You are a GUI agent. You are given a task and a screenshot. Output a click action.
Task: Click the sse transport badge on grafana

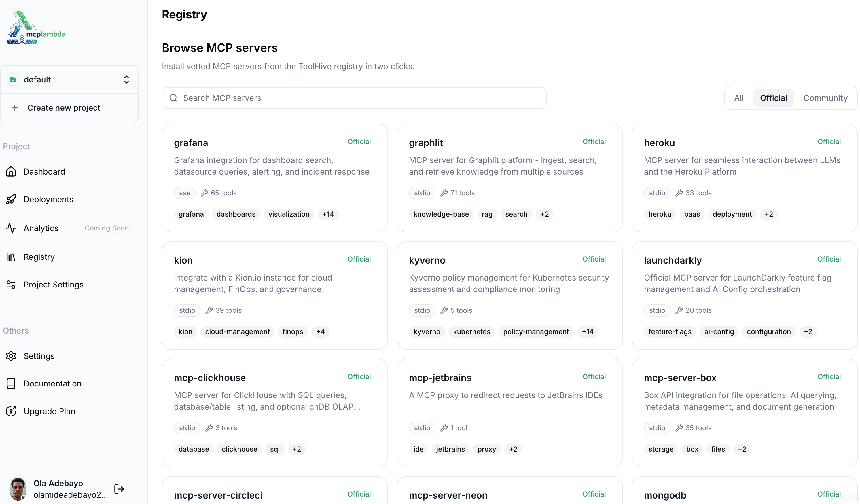pos(185,193)
